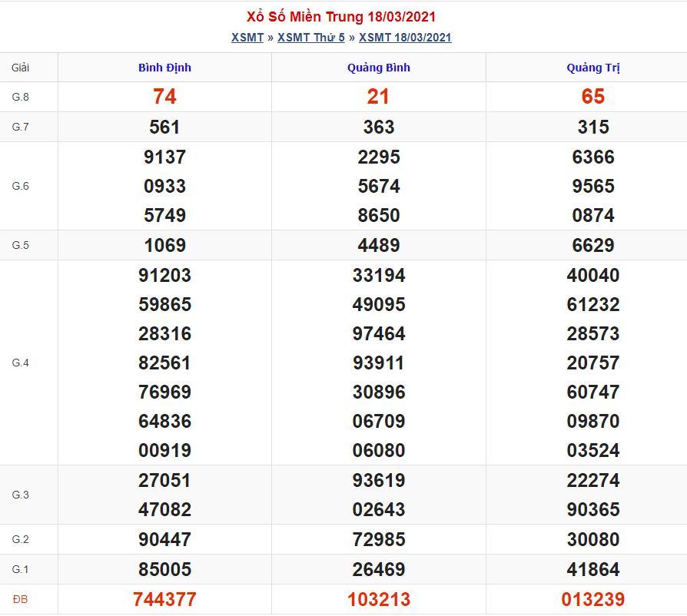687x616 pixels.
Task: Open the XSMT 18/03/2021 breadcrumb link
Action: [x=405, y=38]
